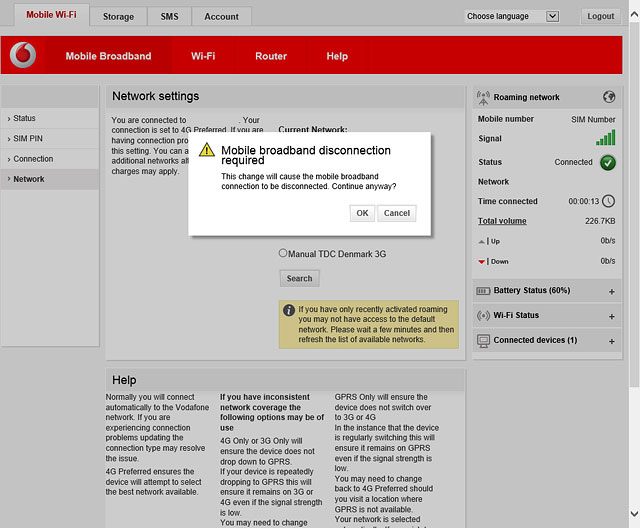
Task: Click the Help section heading
Action: [124, 380]
